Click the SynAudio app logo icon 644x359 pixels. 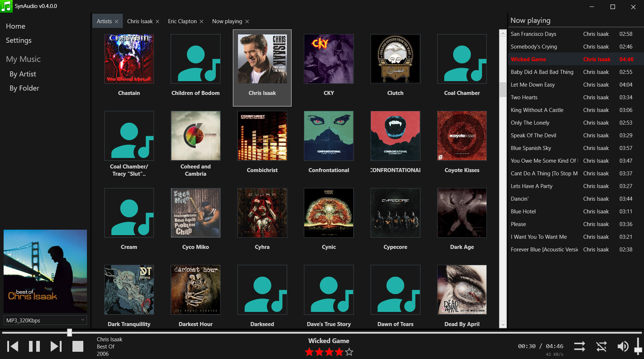point(6,6)
